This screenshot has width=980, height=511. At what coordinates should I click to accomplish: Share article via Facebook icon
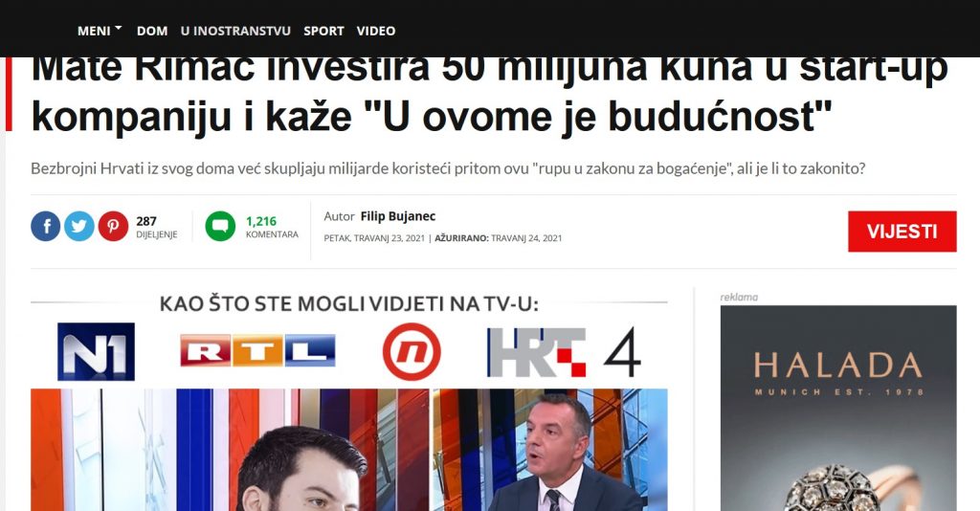click(46, 226)
